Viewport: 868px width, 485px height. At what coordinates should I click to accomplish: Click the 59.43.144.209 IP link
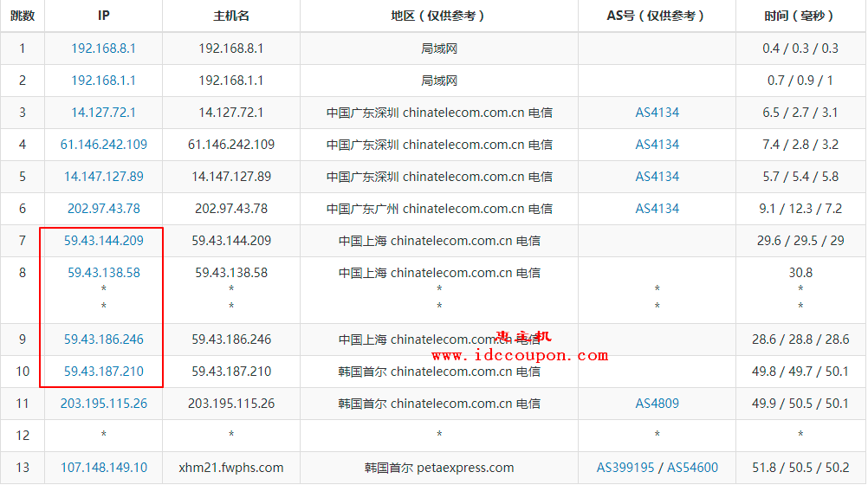[x=103, y=241]
